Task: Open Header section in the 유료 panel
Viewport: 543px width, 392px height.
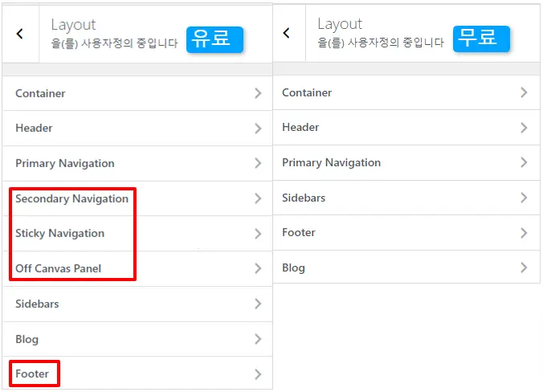Action: coord(34,129)
